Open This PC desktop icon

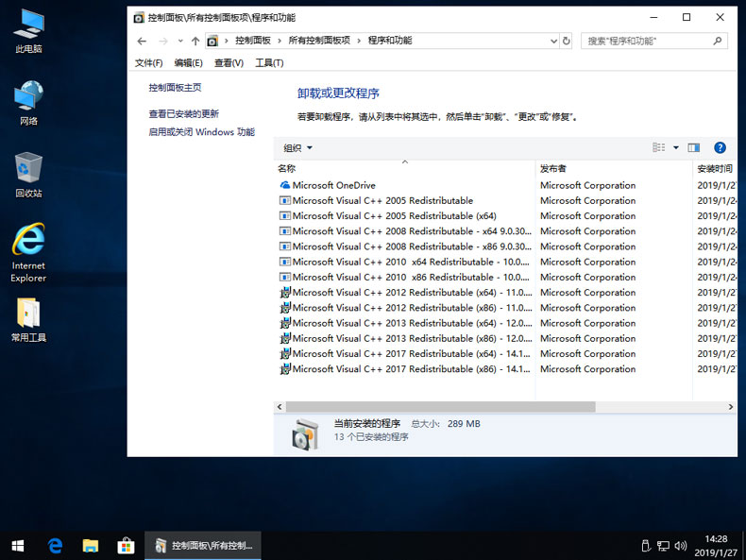pos(28,31)
